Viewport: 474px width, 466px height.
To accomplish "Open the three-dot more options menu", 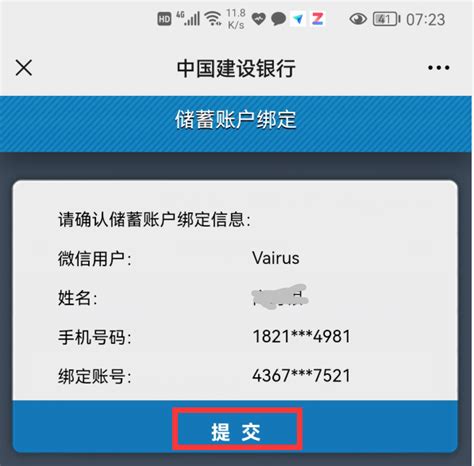I will pos(439,68).
